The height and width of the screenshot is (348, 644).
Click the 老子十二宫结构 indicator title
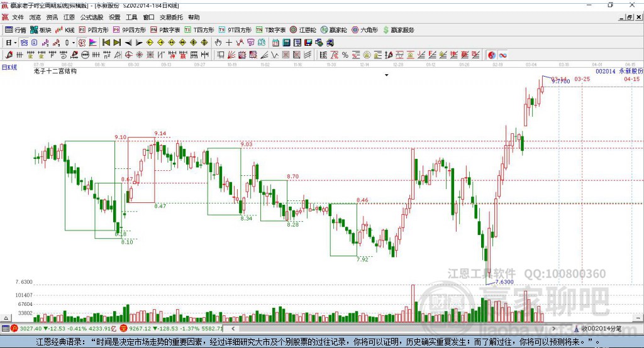(55, 71)
